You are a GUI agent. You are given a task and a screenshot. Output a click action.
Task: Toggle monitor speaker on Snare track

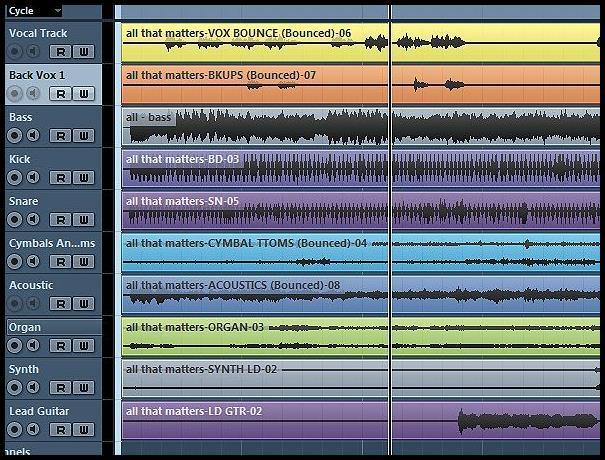[34, 220]
